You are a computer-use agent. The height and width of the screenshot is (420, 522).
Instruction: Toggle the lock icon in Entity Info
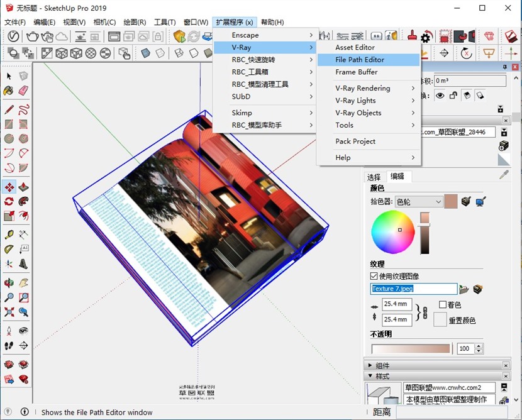(x=453, y=96)
